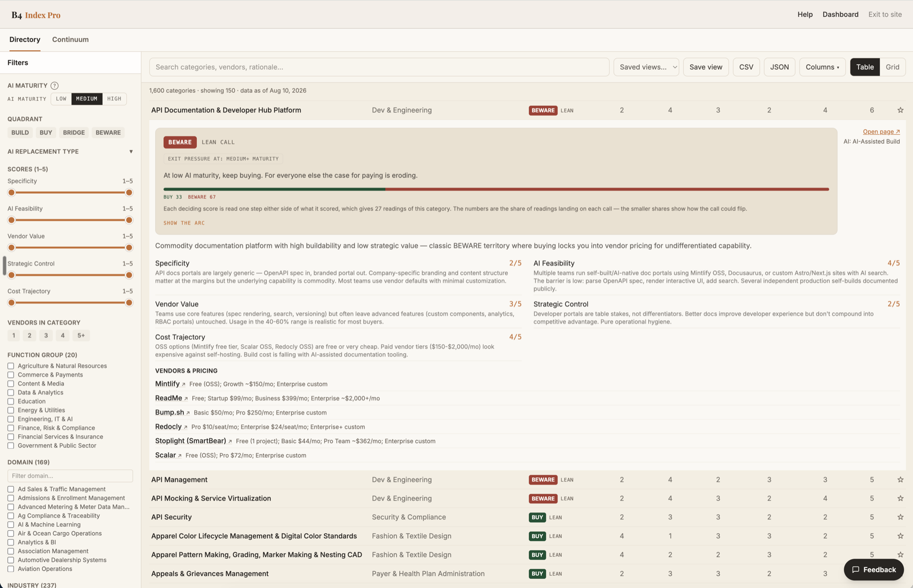
Task: Open Help in top navigation
Action: (x=805, y=14)
